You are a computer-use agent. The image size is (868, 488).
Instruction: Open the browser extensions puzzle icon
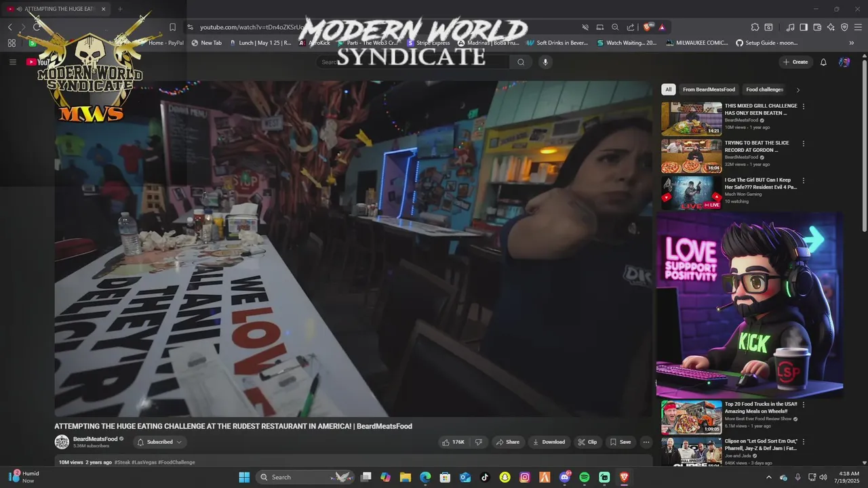pyautogui.click(x=755, y=27)
